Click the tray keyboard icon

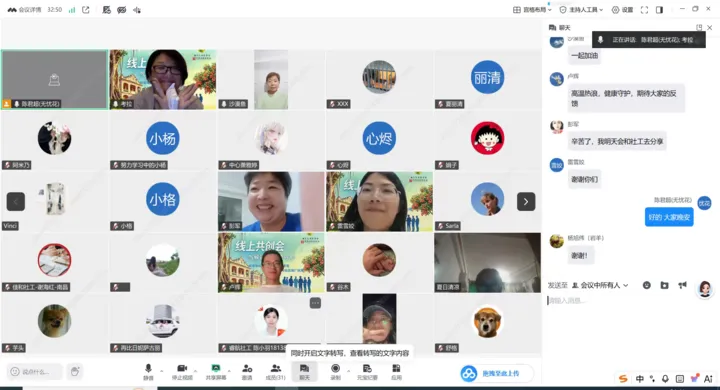680,379
